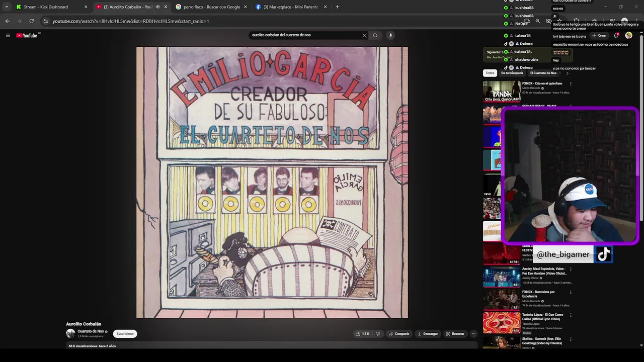Open a new browser tab
Screen dimensions: 644x362
(x=337, y=7)
